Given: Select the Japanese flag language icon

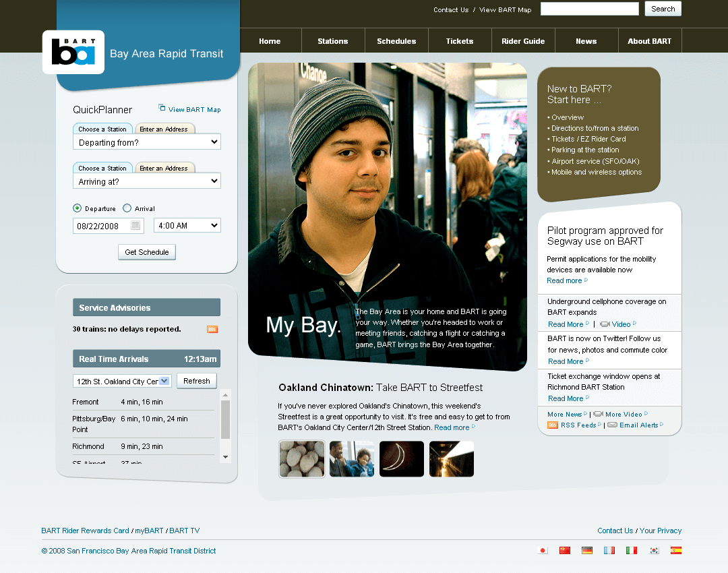Looking at the screenshot, I should coord(542,550).
